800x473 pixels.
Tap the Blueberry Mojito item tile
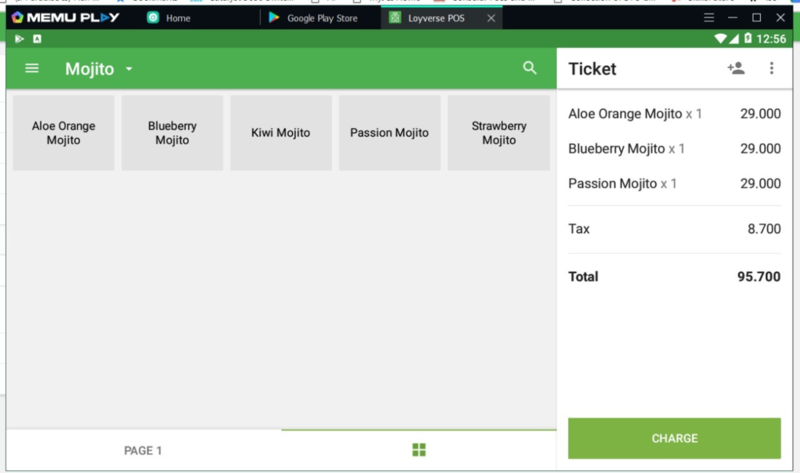coord(172,133)
